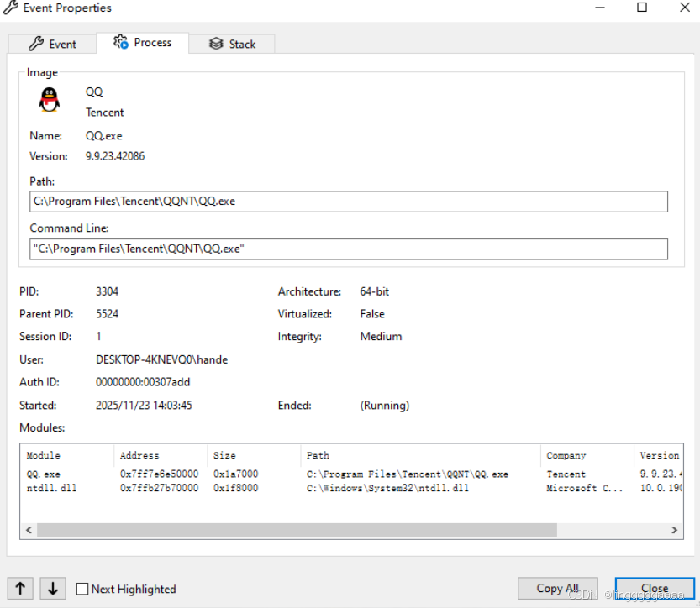Click the Copy All button
Screen dimensions: 700x608
pyautogui.click(x=558, y=589)
